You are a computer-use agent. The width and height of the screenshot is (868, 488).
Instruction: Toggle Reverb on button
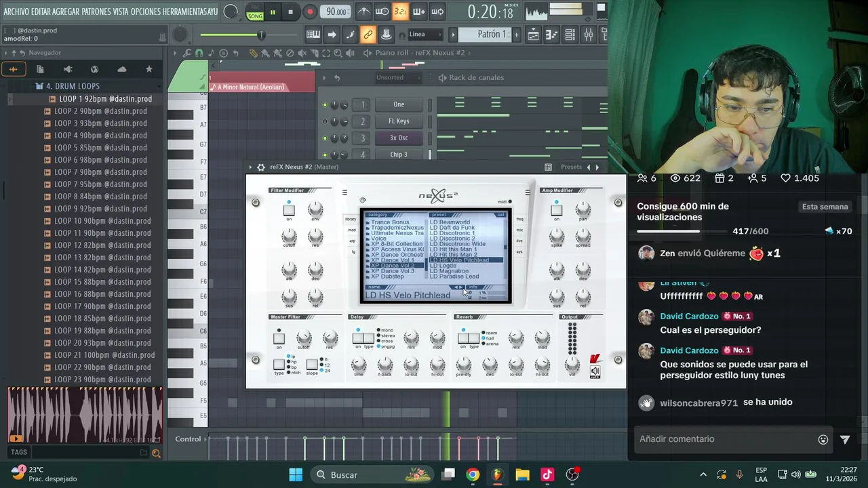[x=463, y=338]
